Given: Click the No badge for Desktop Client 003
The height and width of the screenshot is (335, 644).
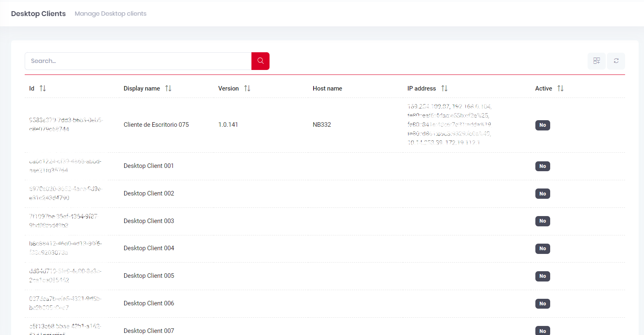Looking at the screenshot, I should (x=543, y=221).
